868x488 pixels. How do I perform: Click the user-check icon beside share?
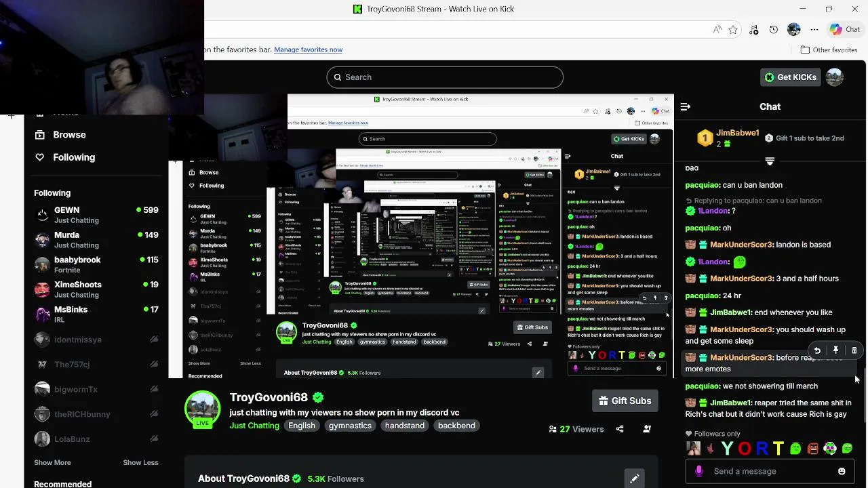tap(647, 429)
